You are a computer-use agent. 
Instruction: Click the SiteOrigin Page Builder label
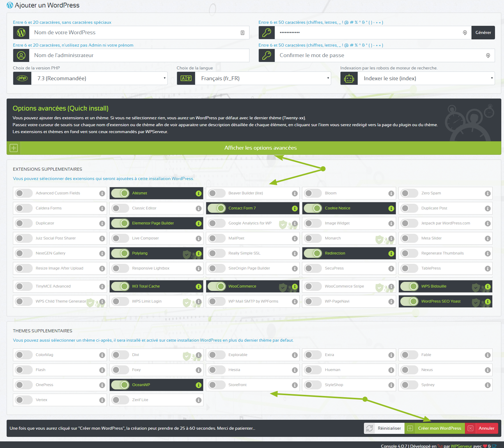249,268
